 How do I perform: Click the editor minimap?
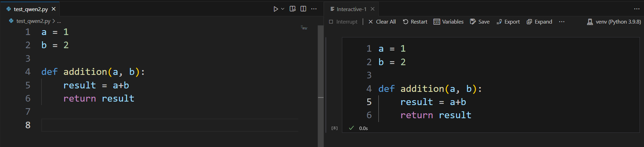pyautogui.click(x=304, y=28)
